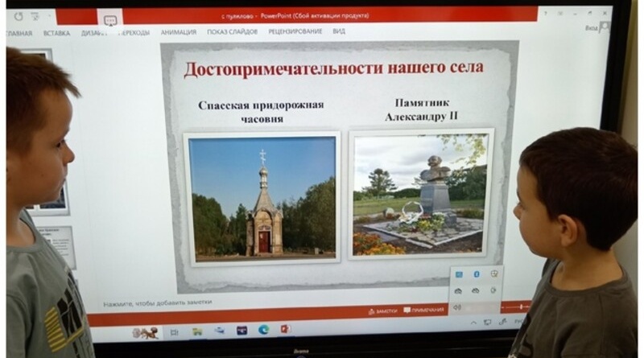Adjust the zoom slider in status bar
Viewport: 644px width, 358px height.
coord(523,307)
